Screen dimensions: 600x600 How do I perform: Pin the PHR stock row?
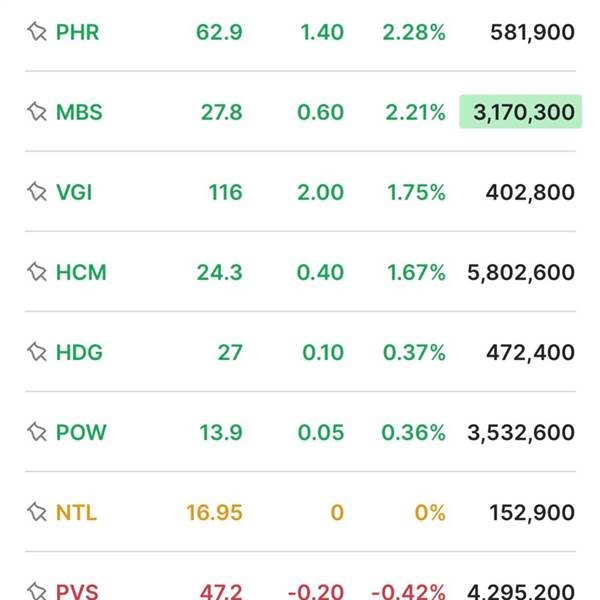pos(37,32)
